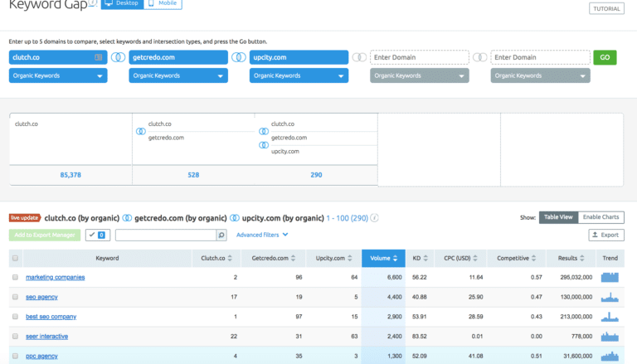Open the ppc agency keyword link

pyautogui.click(x=41, y=356)
